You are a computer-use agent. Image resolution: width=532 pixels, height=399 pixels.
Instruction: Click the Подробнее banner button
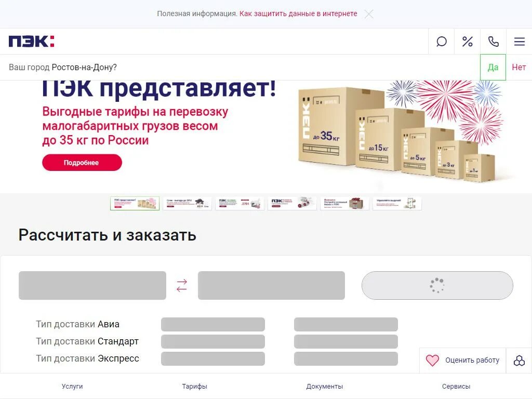click(82, 163)
